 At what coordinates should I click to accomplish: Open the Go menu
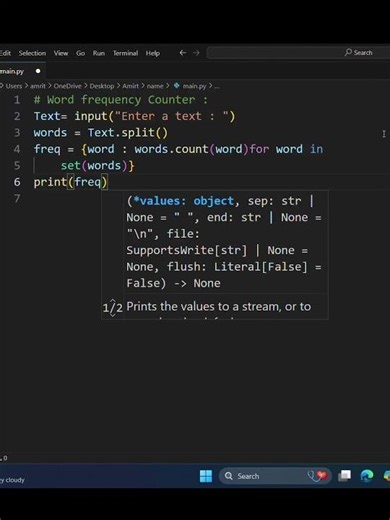coord(80,53)
